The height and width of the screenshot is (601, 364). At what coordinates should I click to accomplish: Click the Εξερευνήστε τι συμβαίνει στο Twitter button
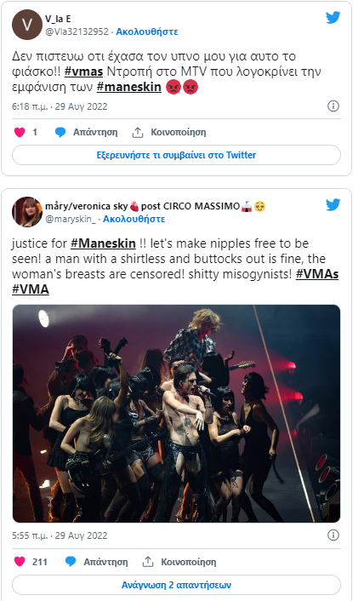[176, 155]
